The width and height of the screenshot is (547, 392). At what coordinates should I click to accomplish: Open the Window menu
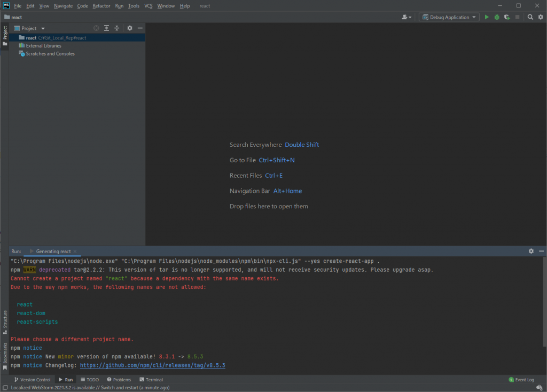[166, 6]
